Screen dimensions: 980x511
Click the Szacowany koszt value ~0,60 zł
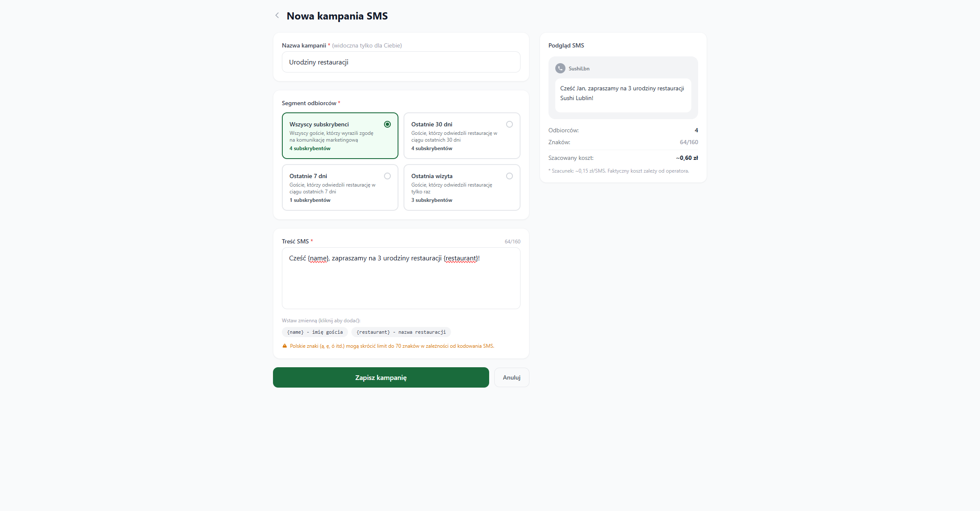coord(687,158)
